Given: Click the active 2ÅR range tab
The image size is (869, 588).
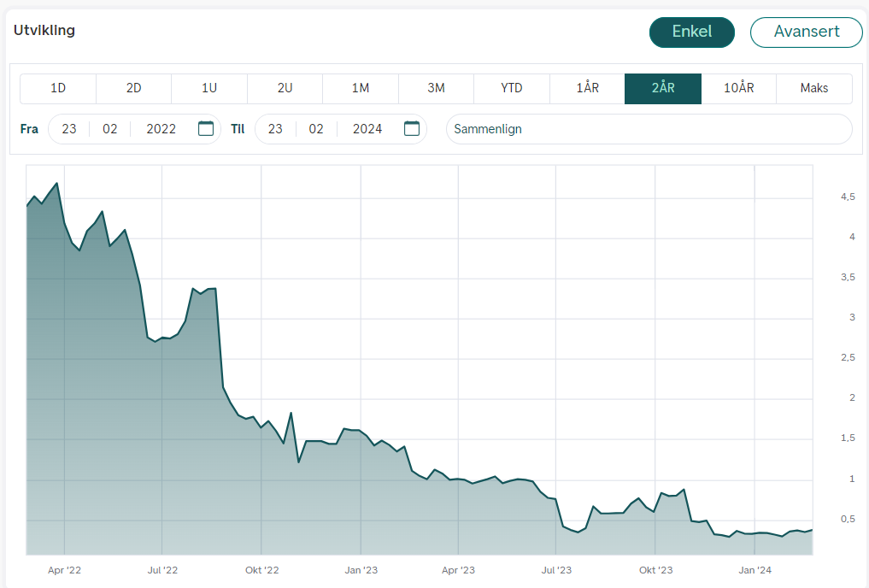Looking at the screenshot, I should [x=663, y=89].
